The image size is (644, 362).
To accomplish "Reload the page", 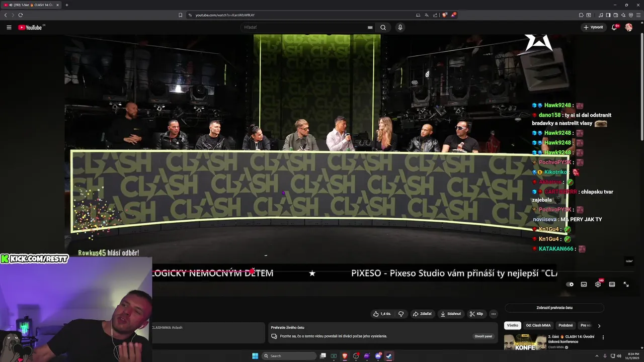I will (21, 15).
